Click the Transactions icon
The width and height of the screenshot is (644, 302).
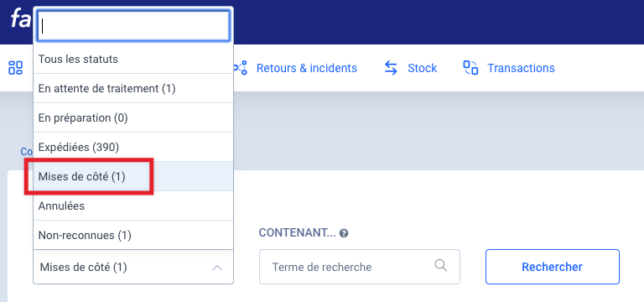click(x=470, y=68)
